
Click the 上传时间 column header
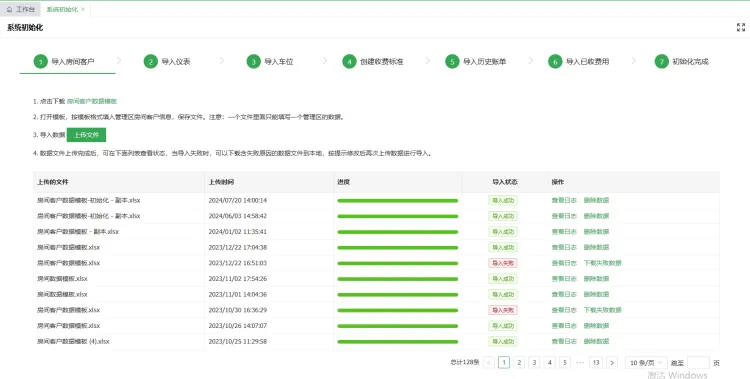221,182
